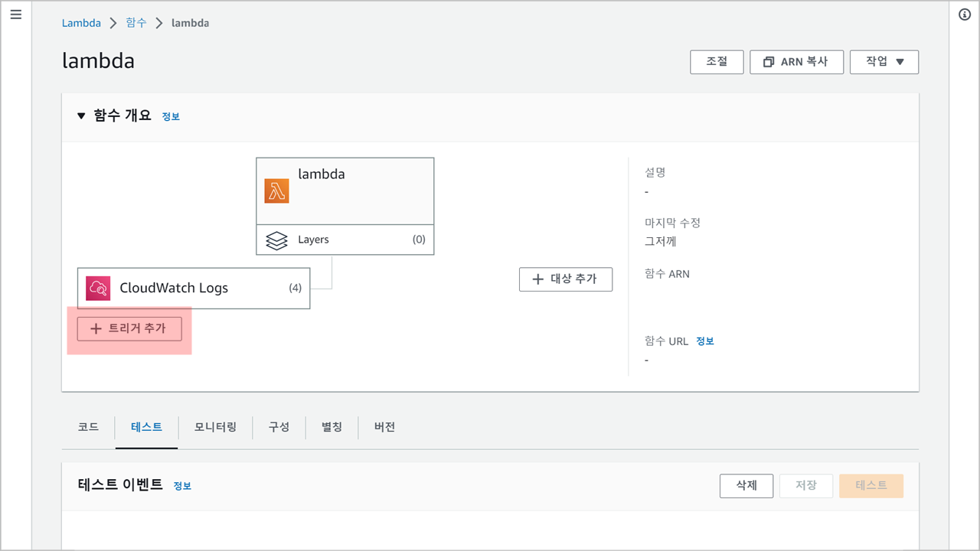Image resolution: width=980 pixels, height=551 pixels.
Task: Click the orange 테스트 button
Action: [871, 486]
